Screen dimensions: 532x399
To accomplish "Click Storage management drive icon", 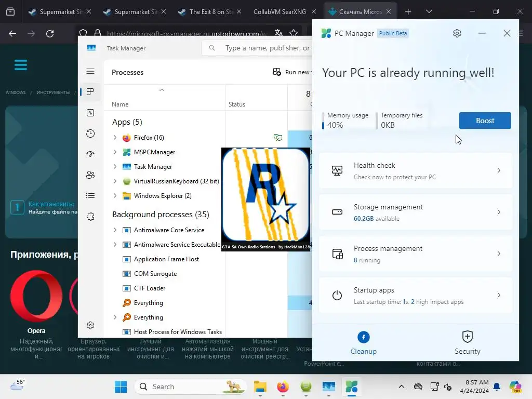I will click(337, 212).
